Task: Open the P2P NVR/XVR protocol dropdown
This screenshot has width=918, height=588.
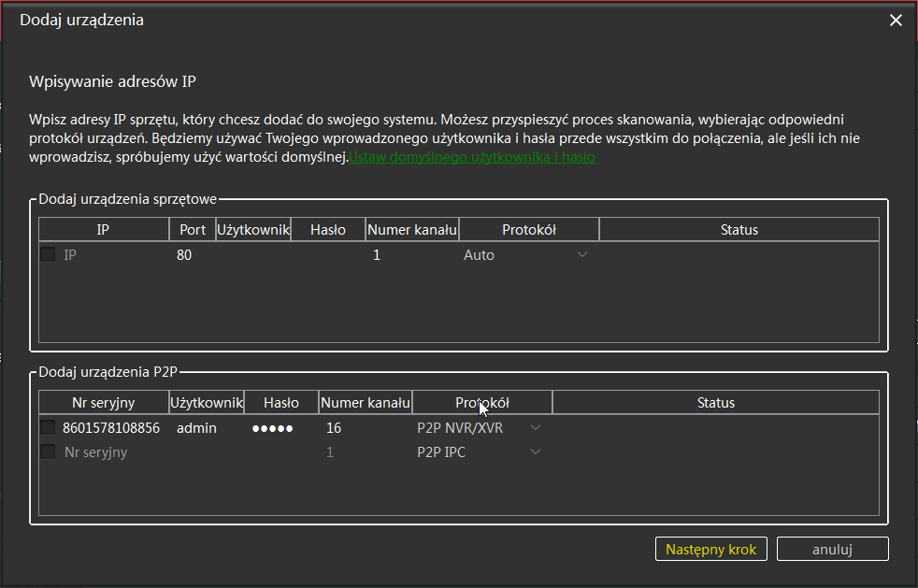Action: click(536, 427)
